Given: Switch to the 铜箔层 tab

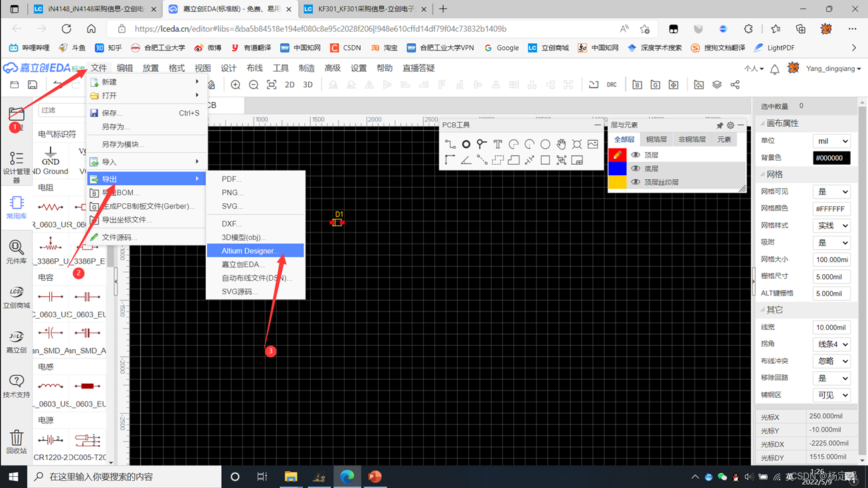Looking at the screenshot, I should tap(656, 139).
